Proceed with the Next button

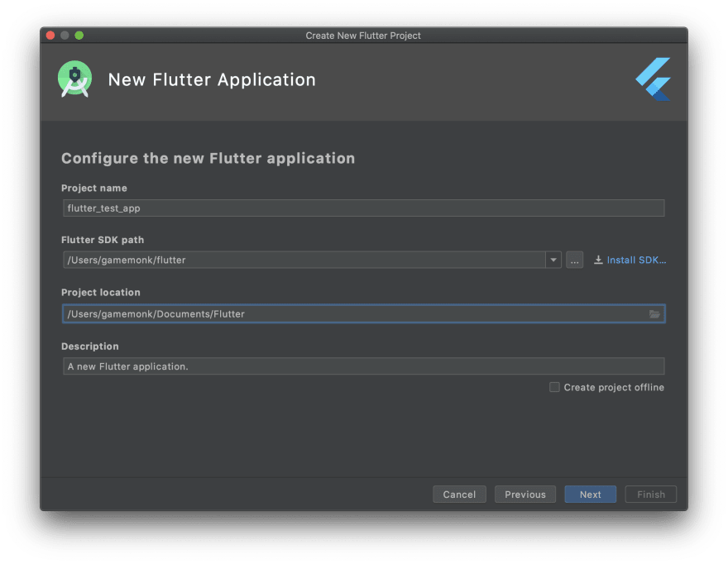590,495
